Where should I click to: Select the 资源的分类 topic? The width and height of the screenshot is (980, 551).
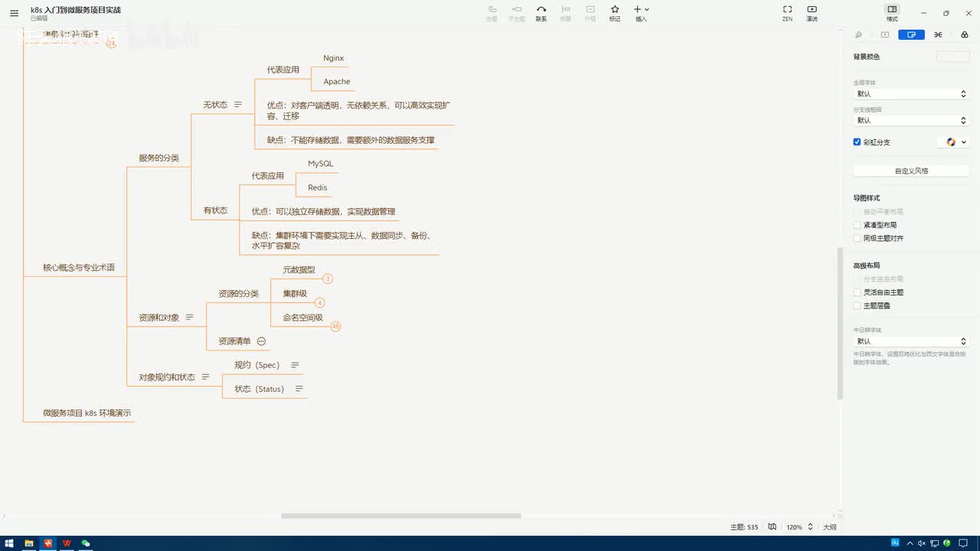(239, 294)
